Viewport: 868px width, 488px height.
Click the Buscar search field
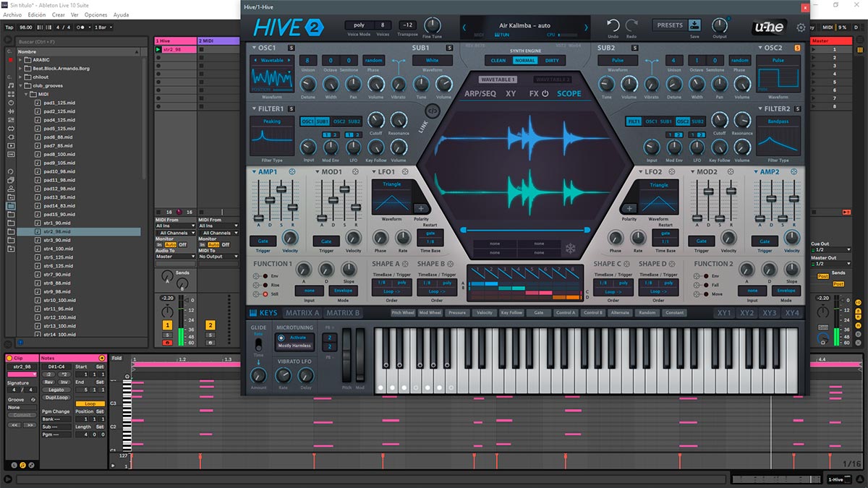coord(82,43)
